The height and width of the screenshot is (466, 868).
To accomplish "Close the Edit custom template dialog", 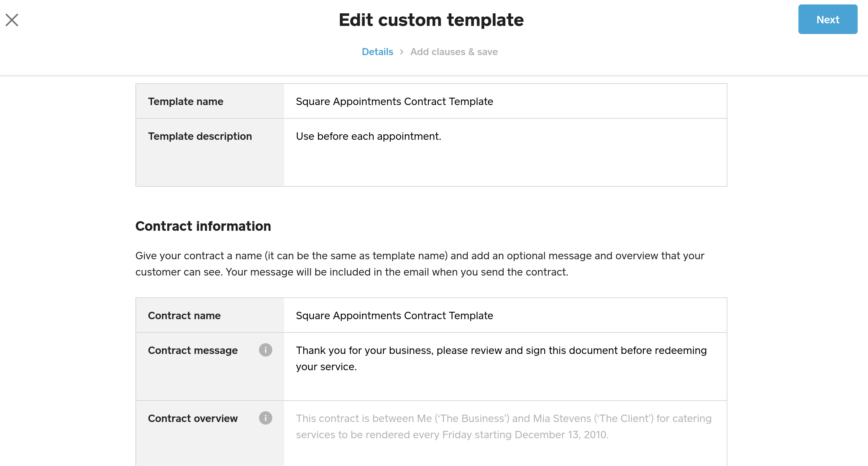I will 12,20.
